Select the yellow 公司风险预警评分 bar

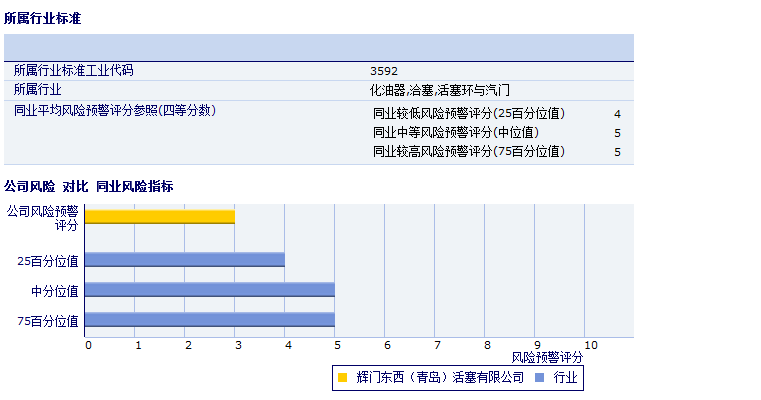click(160, 216)
